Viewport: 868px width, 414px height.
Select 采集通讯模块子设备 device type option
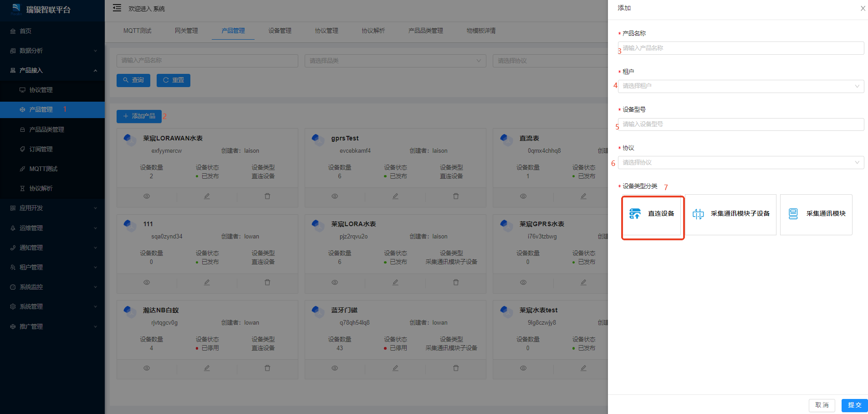[731, 214]
